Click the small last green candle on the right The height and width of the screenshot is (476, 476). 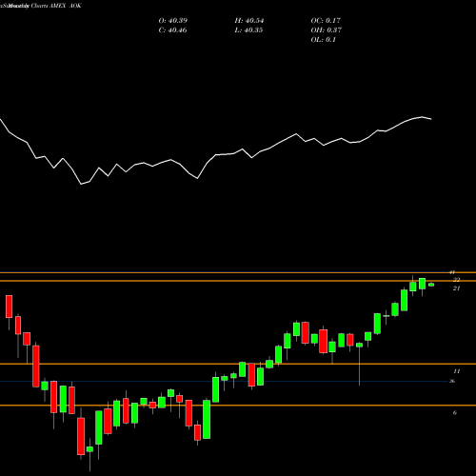(431, 285)
